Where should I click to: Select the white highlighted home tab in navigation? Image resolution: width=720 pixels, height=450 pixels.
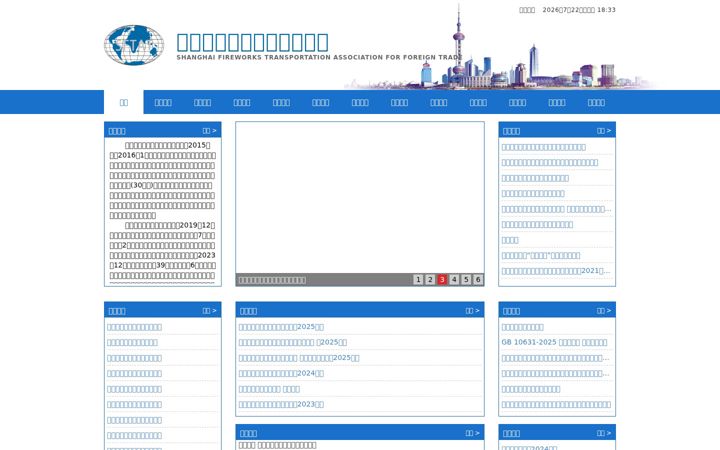124,102
